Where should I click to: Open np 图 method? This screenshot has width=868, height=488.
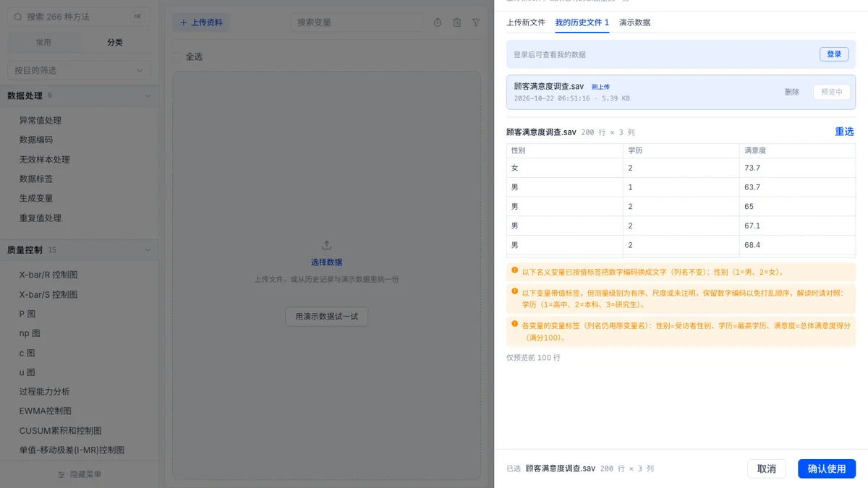[30, 333]
